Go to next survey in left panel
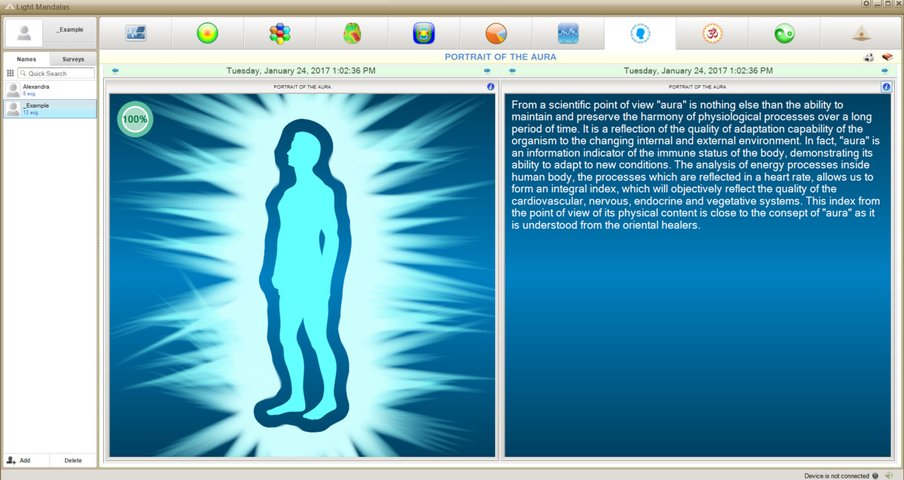Viewport: 904px width, 480px height. coord(487,71)
